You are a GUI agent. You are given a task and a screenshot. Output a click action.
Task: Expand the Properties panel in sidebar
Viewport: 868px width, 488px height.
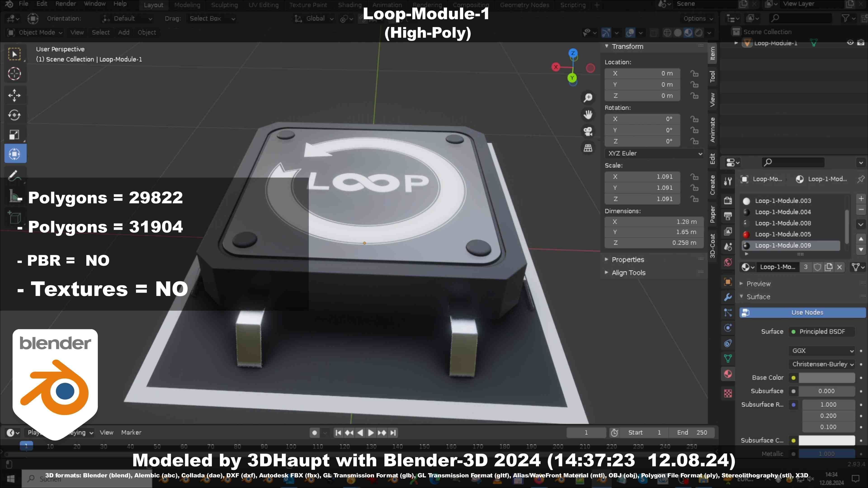(x=628, y=260)
